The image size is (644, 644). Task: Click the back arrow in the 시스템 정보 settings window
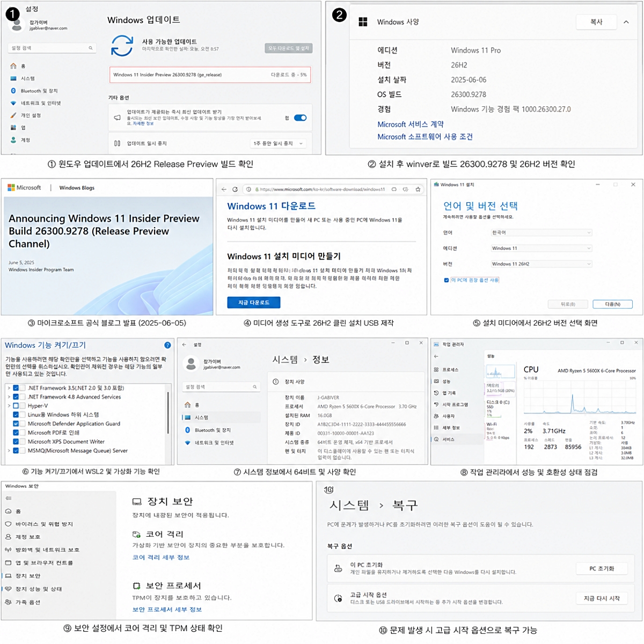[184, 345]
